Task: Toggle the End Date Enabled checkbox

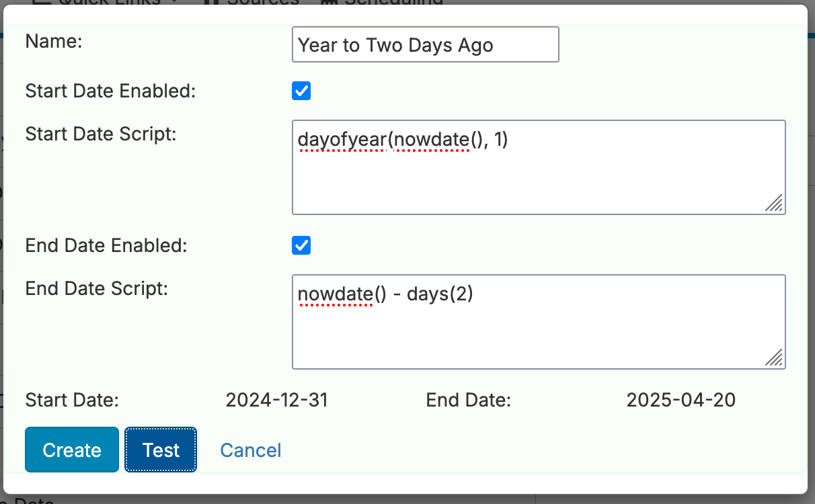Action: click(x=301, y=245)
